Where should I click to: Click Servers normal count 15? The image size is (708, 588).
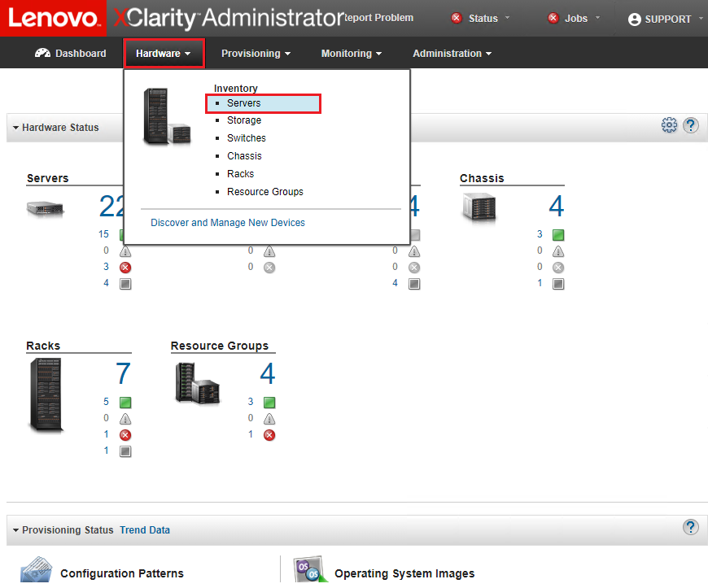pos(103,234)
